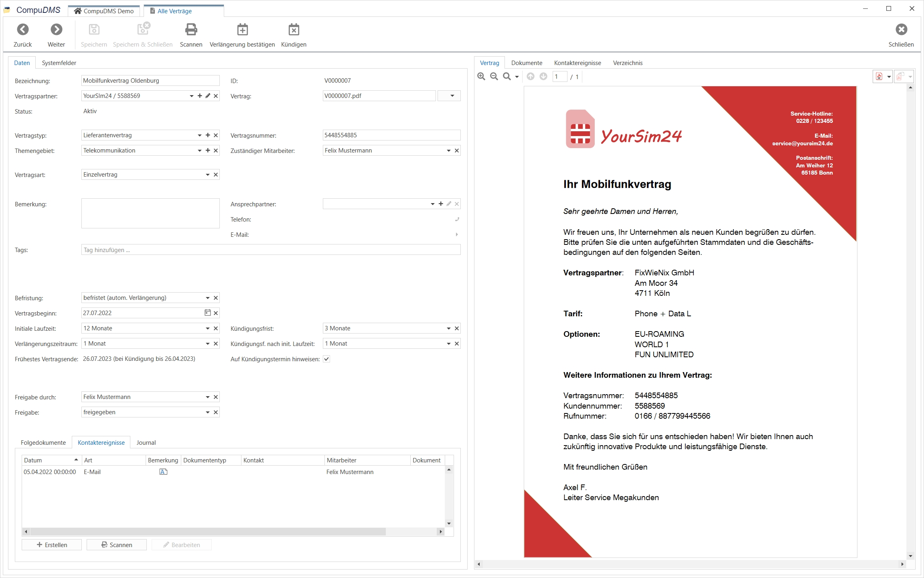The height and width of the screenshot is (578, 924).
Task: Switch to the Journal tab
Action: 146,442
